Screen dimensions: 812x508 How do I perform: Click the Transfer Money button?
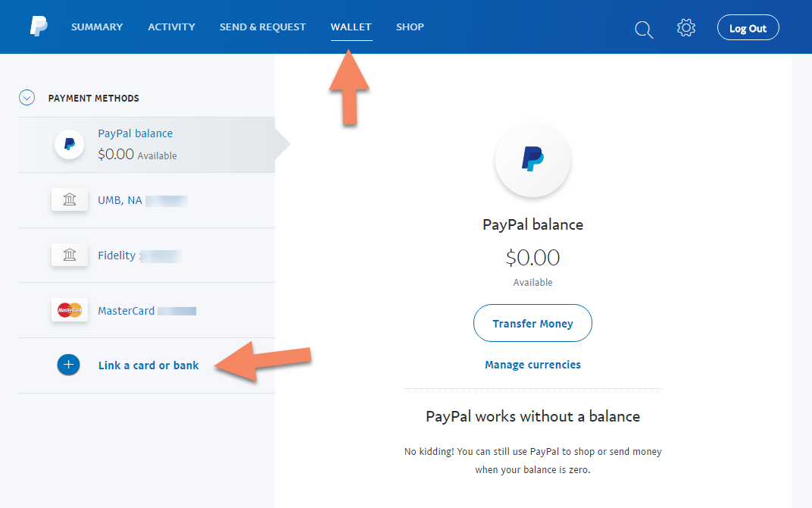click(x=533, y=323)
